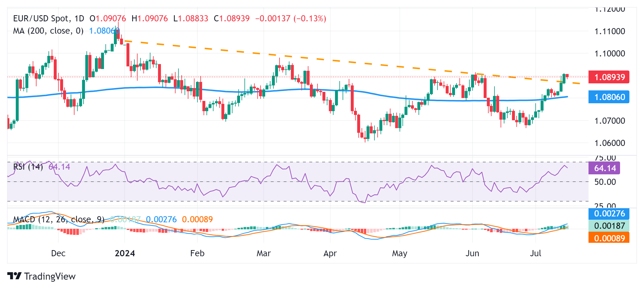The height and width of the screenshot is (289, 644).
Task: Click the Dec label on the time axis
Action: (58, 253)
